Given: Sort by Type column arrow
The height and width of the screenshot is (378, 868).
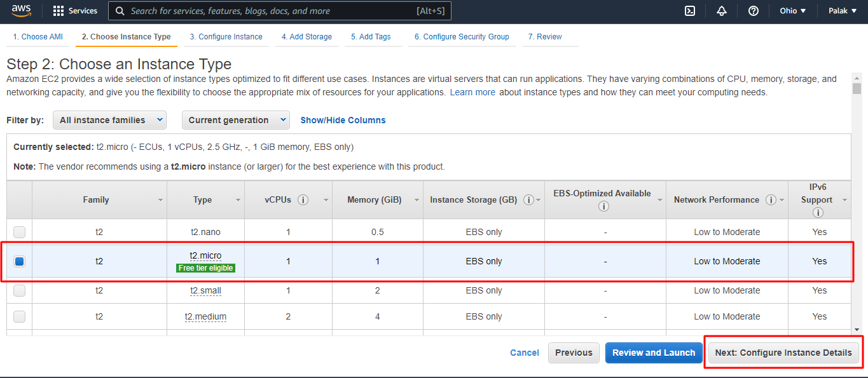Looking at the screenshot, I should point(238,200).
